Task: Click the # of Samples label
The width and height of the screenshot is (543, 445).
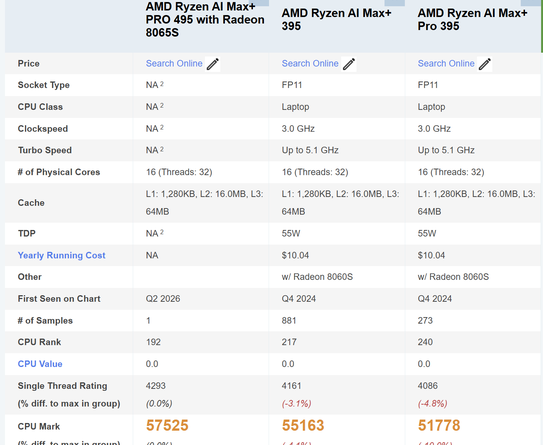Action: [45, 321]
